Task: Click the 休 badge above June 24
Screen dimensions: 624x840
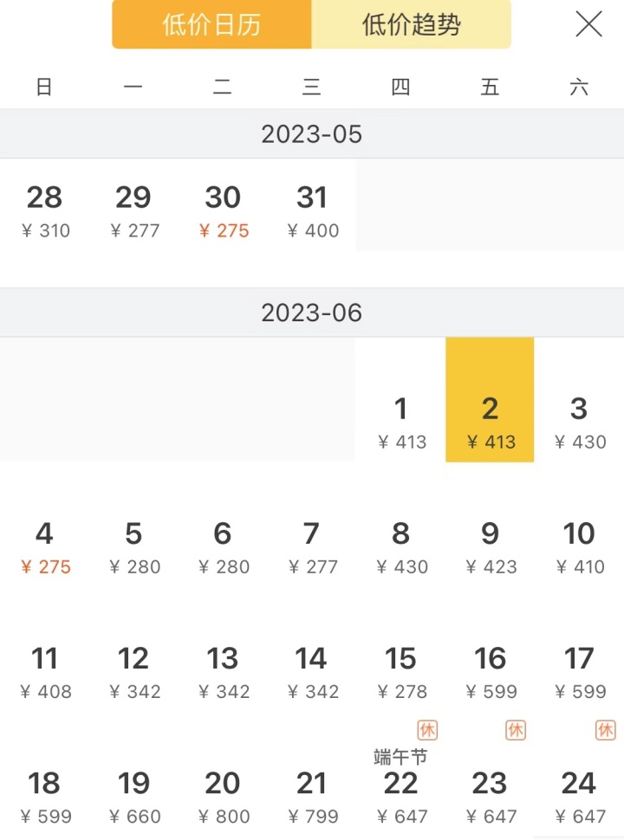Action: pos(605,730)
